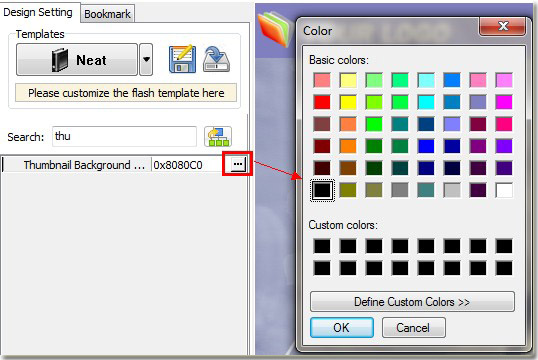Select the first custom color slot

coord(322,246)
